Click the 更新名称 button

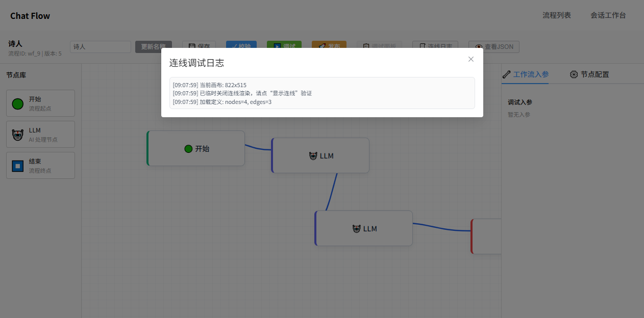point(154,46)
